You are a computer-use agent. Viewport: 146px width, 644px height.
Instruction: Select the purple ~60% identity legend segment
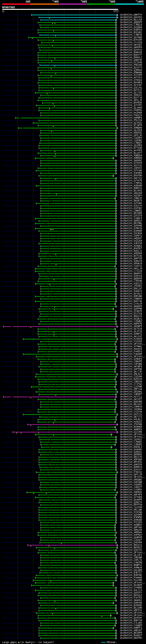pyautogui.click(x=73, y=4)
